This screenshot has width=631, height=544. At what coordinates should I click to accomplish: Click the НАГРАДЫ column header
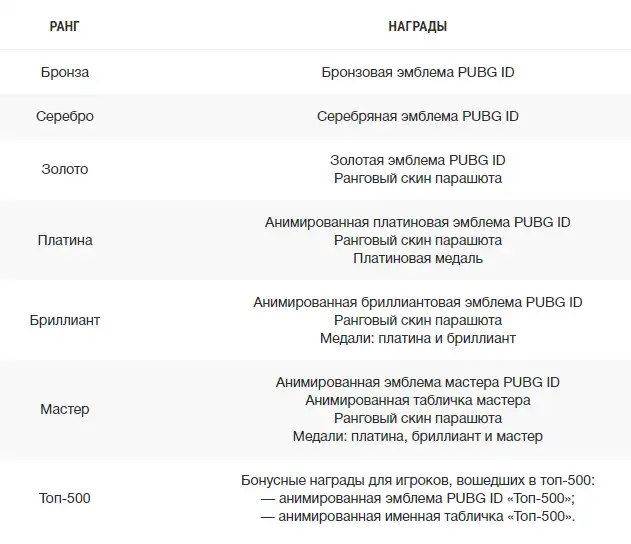(x=418, y=26)
